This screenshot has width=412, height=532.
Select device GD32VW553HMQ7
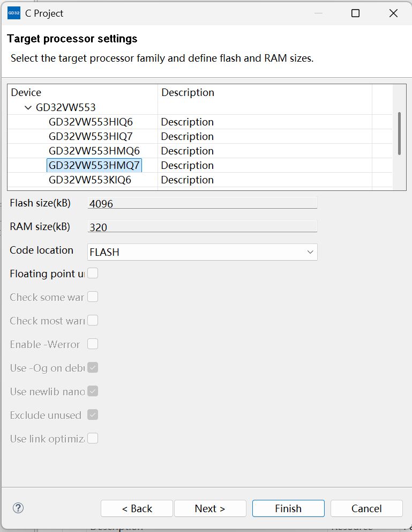94,165
